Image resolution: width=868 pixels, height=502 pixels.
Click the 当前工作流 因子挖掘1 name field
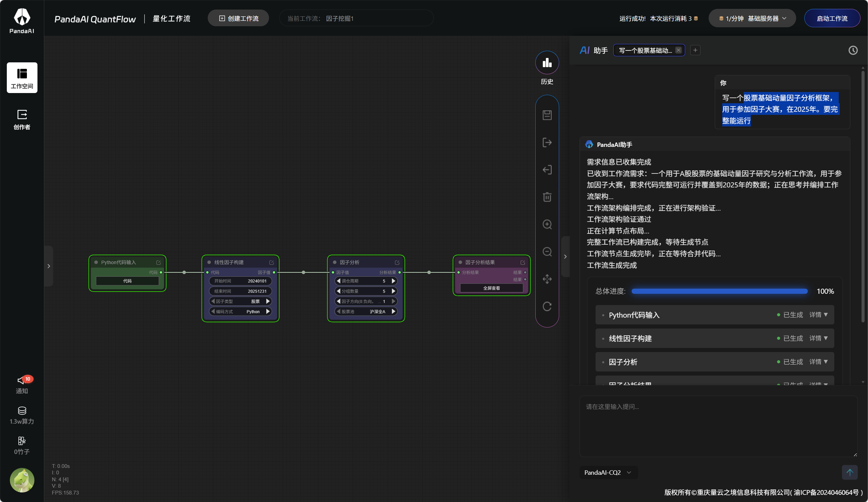(x=356, y=18)
